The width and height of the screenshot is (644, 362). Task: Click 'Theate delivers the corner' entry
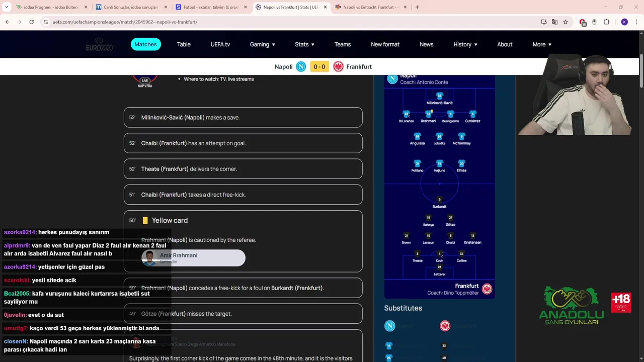click(243, 169)
